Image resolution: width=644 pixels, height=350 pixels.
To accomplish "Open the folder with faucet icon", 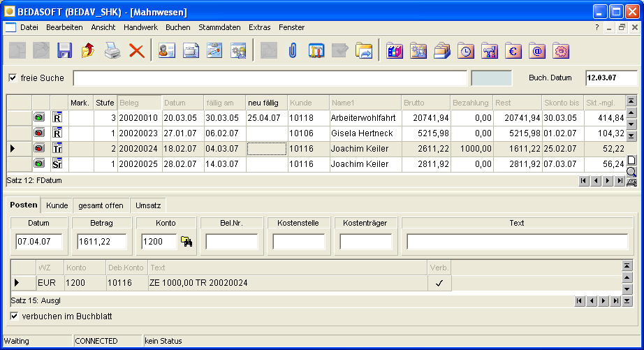I will click(490, 51).
